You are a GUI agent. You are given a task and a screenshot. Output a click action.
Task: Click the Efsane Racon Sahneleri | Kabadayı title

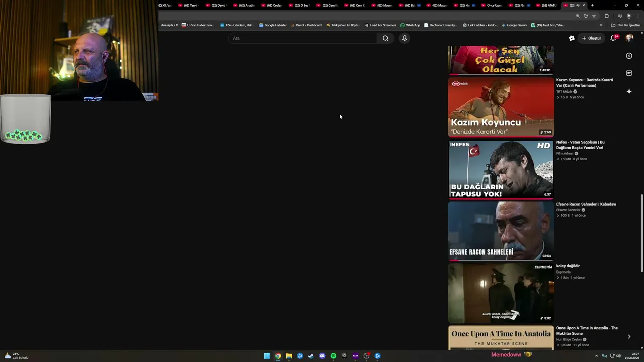tap(586, 204)
